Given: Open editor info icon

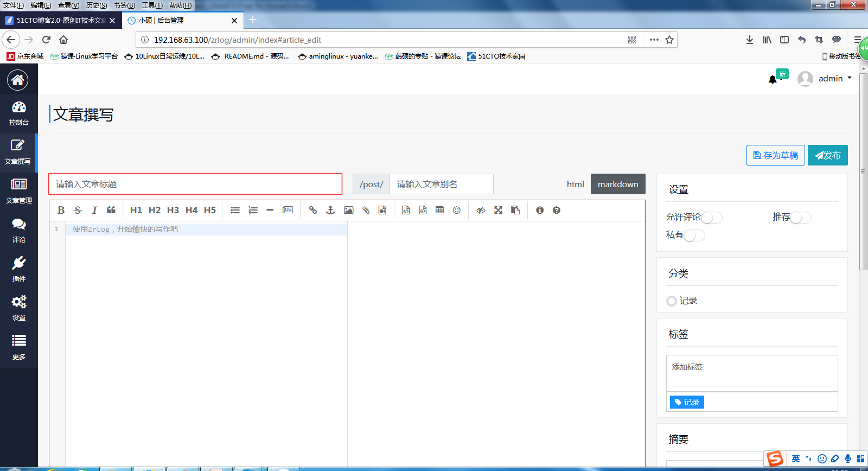Looking at the screenshot, I should click(x=540, y=210).
